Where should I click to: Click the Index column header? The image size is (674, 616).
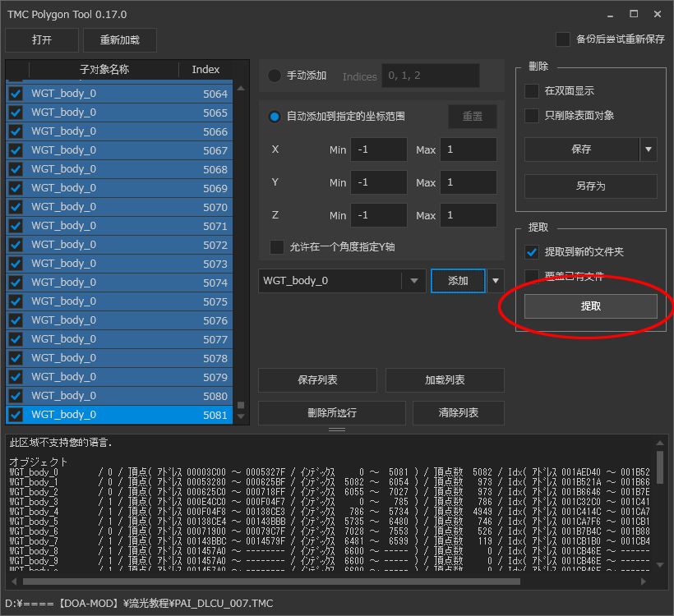[205, 70]
